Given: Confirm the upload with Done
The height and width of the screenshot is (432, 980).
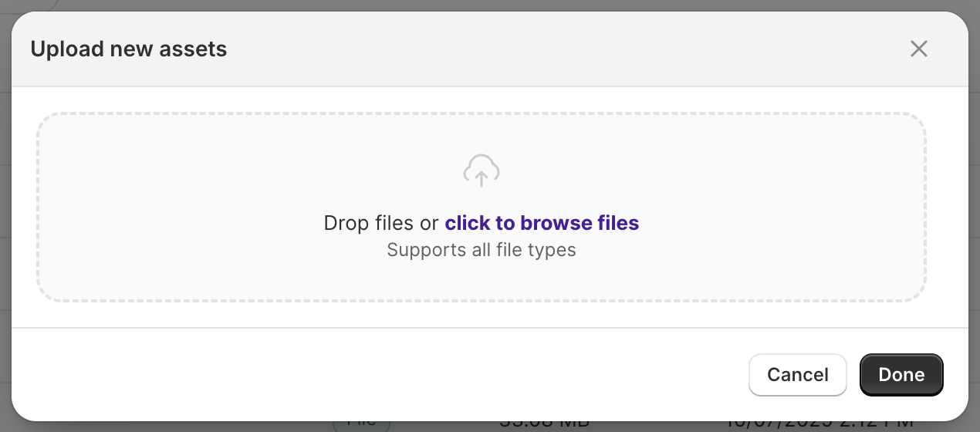Looking at the screenshot, I should pos(901,375).
